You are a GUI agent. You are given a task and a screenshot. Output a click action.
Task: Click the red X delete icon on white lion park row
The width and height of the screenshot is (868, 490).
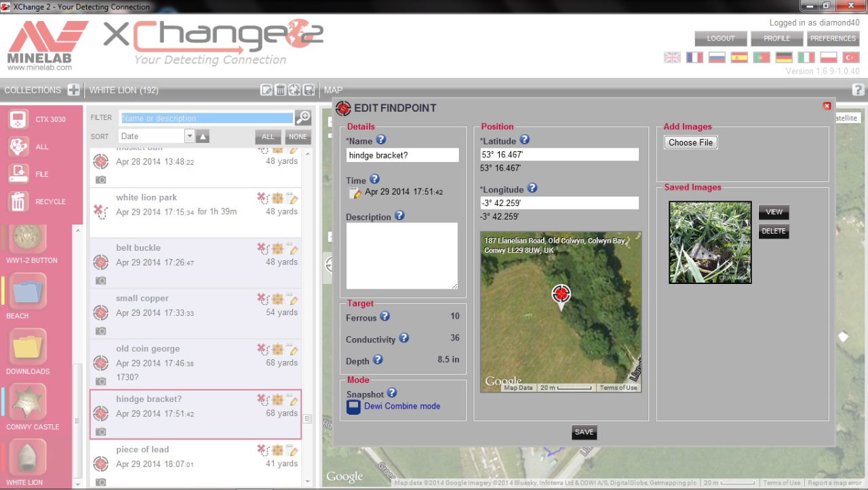click(263, 198)
